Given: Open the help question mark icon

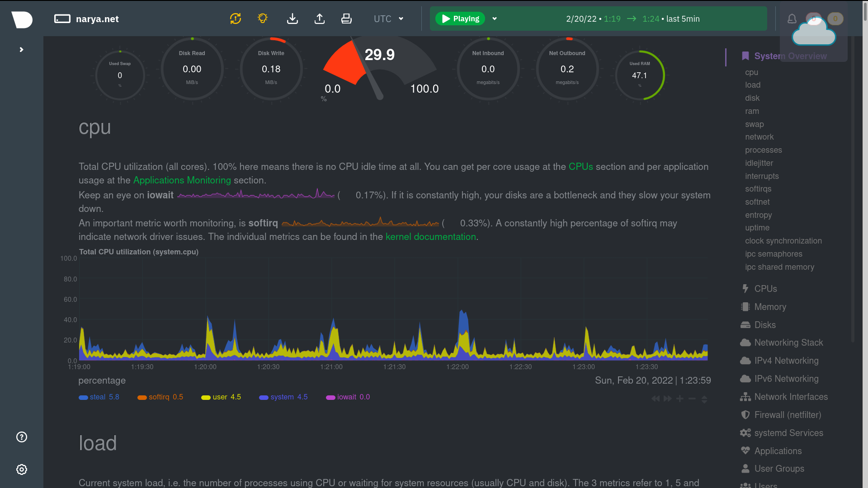Looking at the screenshot, I should (22, 437).
